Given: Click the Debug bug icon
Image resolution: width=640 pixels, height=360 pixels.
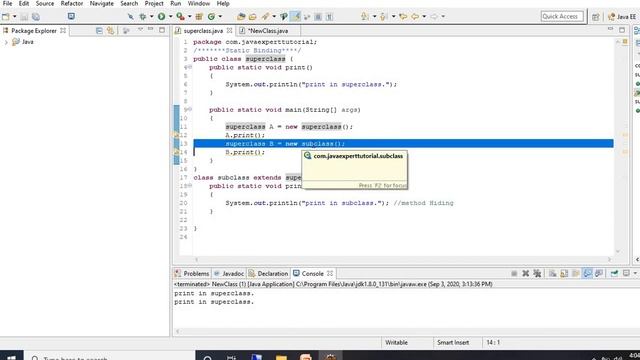Looking at the screenshot, I should (x=143, y=17).
